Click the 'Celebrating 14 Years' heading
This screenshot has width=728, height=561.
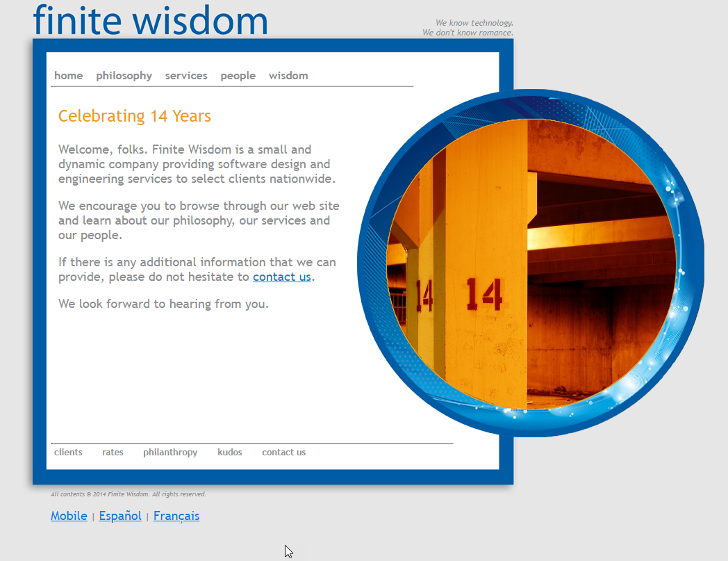pos(135,115)
